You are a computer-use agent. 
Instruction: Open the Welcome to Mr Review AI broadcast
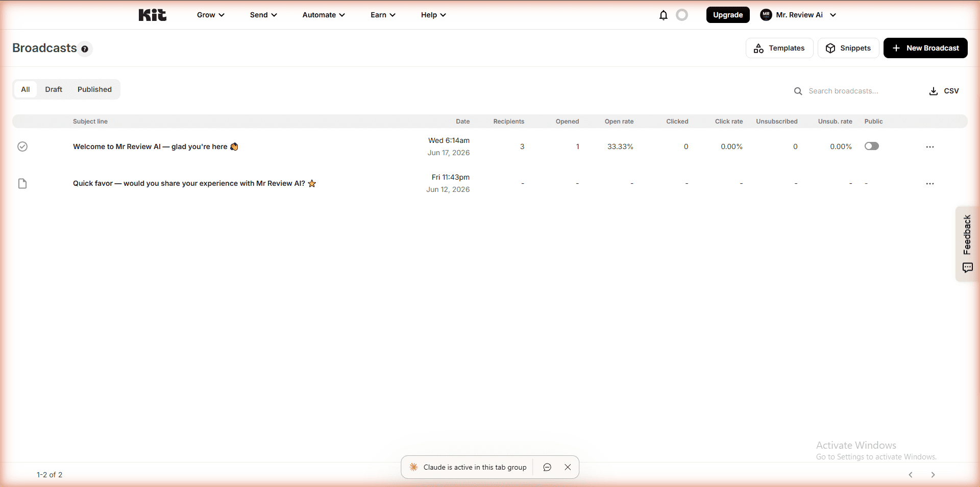[155, 147]
